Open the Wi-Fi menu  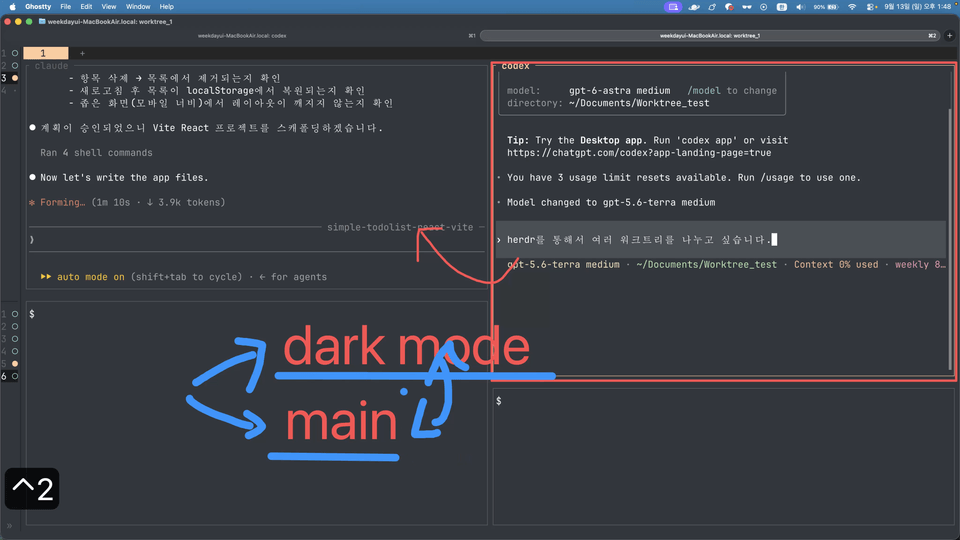point(852,7)
